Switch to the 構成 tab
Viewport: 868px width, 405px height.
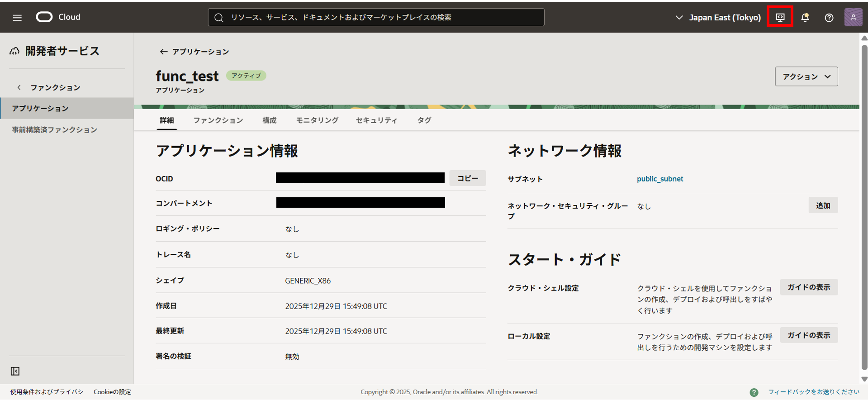(270, 120)
